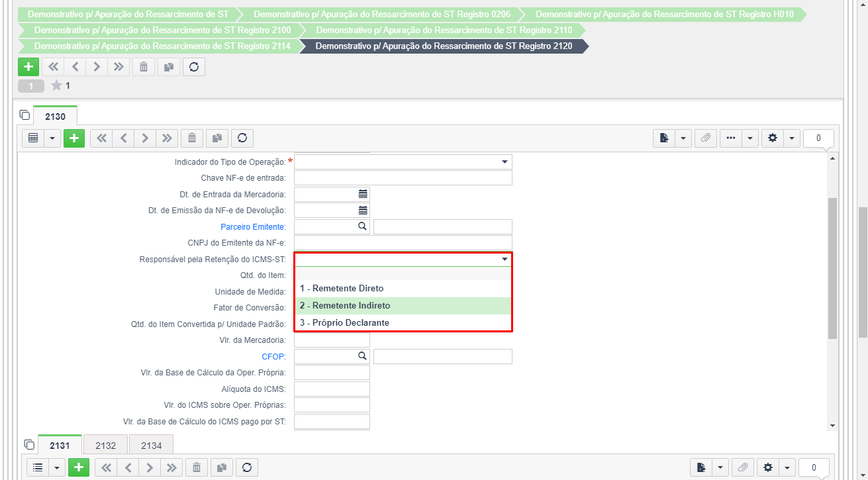
Task: Go to last record in Registro 2120 toolbar
Action: pyautogui.click(x=119, y=67)
